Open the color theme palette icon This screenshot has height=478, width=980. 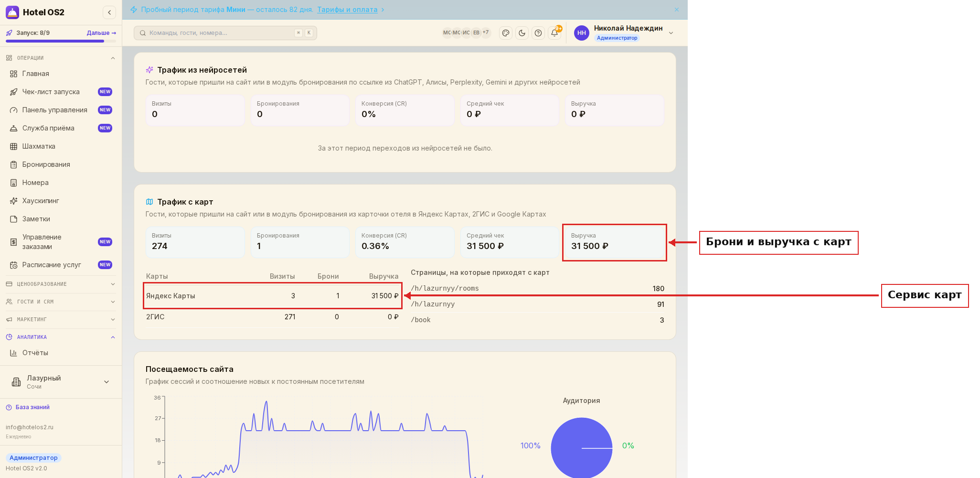506,33
